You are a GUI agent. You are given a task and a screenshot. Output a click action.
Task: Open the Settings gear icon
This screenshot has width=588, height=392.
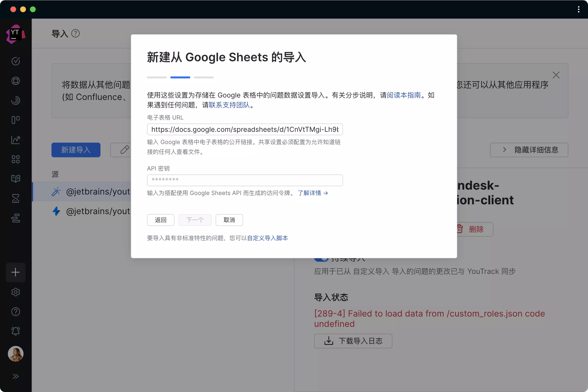coord(15,292)
